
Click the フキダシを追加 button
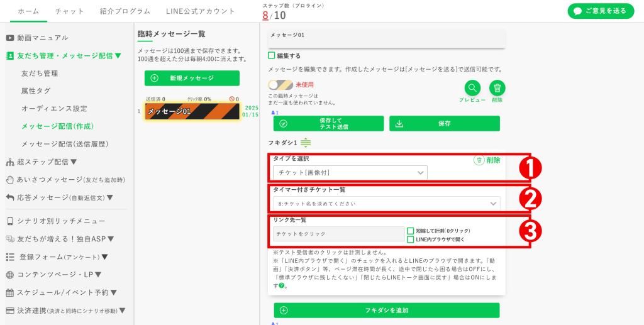387,311
